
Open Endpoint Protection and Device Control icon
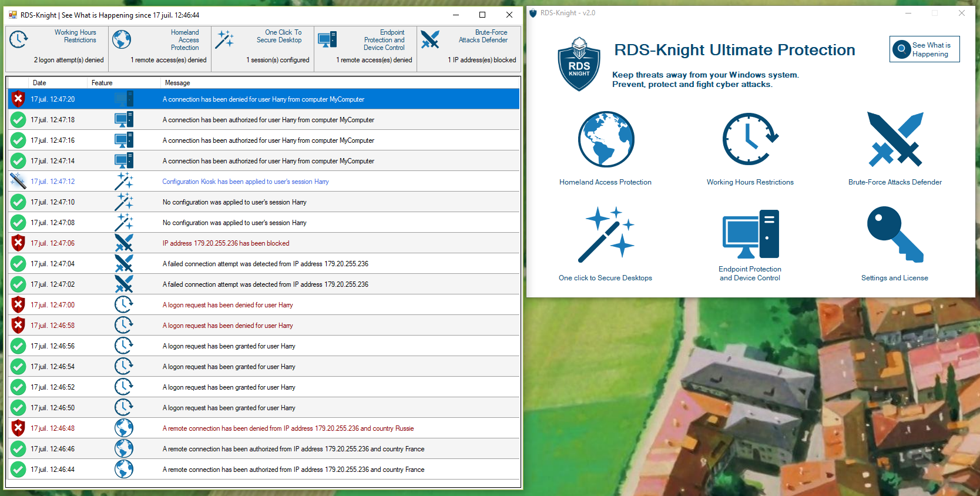pyautogui.click(x=750, y=234)
